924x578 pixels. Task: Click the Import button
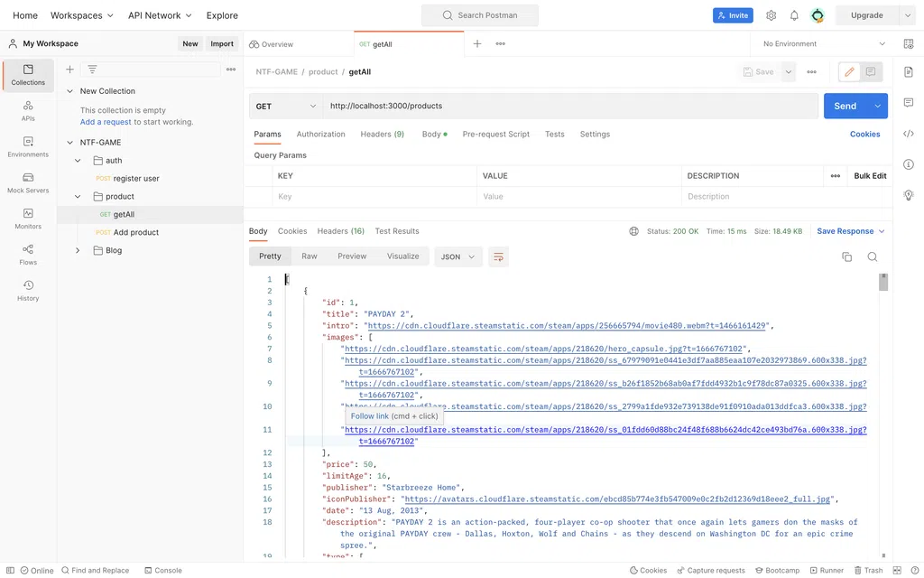click(x=222, y=43)
